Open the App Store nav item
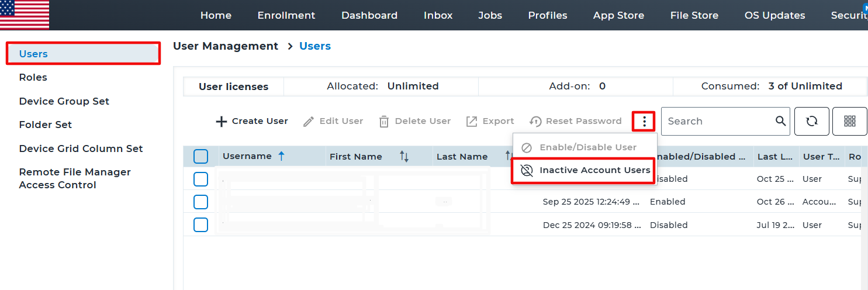The image size is (868, 290). point(618,15)
